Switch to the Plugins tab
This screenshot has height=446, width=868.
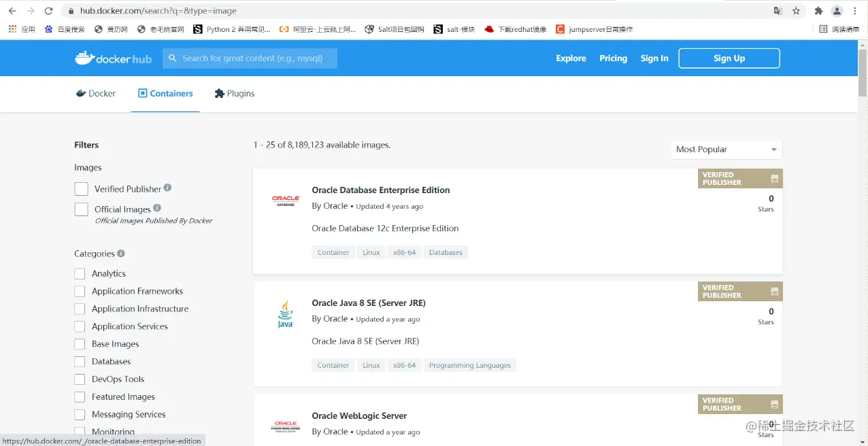tap(235, 94)
